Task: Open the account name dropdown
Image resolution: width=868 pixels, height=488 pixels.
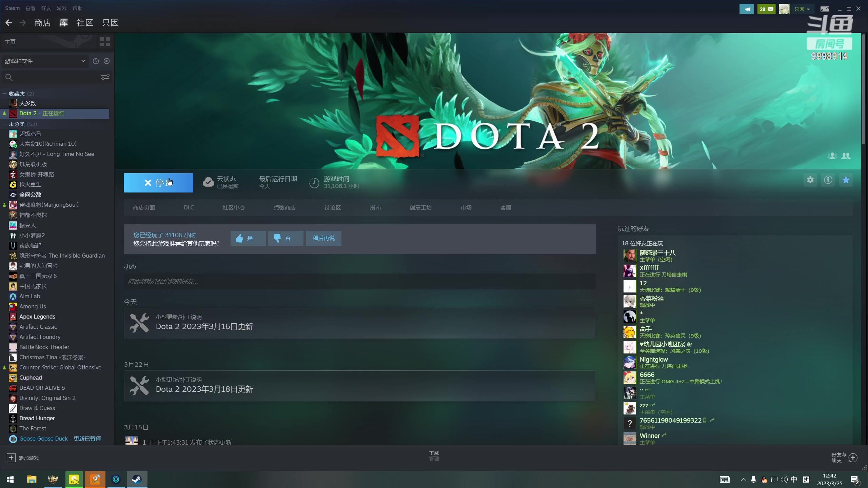Action: click(802, 9)
